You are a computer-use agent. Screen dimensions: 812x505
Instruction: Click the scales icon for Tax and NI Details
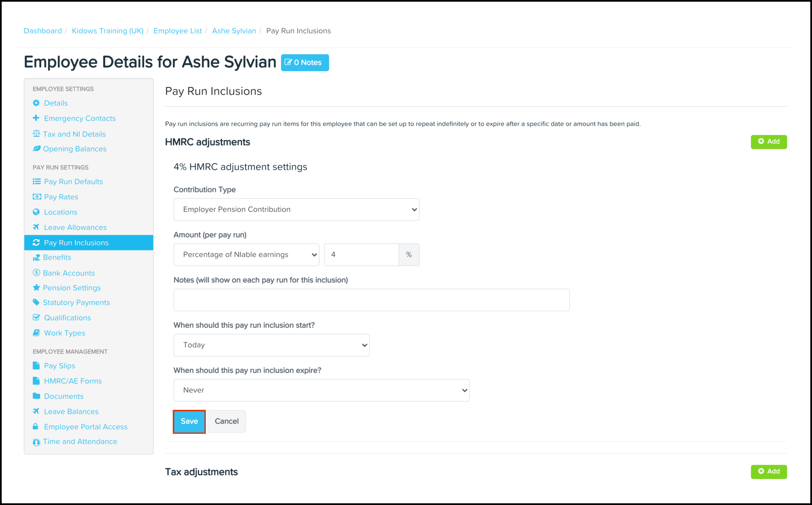36,134
